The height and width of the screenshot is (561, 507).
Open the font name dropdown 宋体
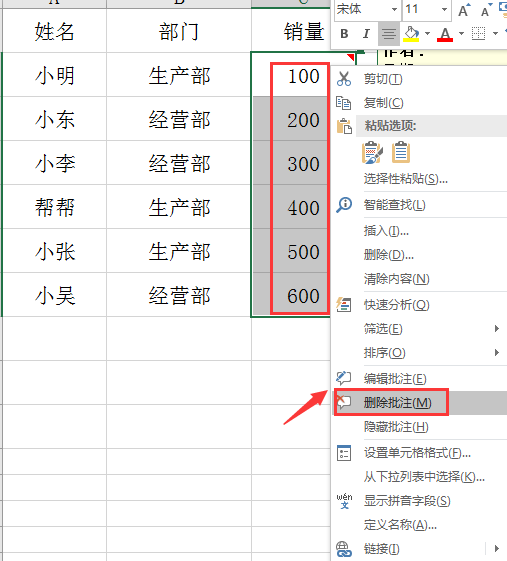click(x=394, y=9)
